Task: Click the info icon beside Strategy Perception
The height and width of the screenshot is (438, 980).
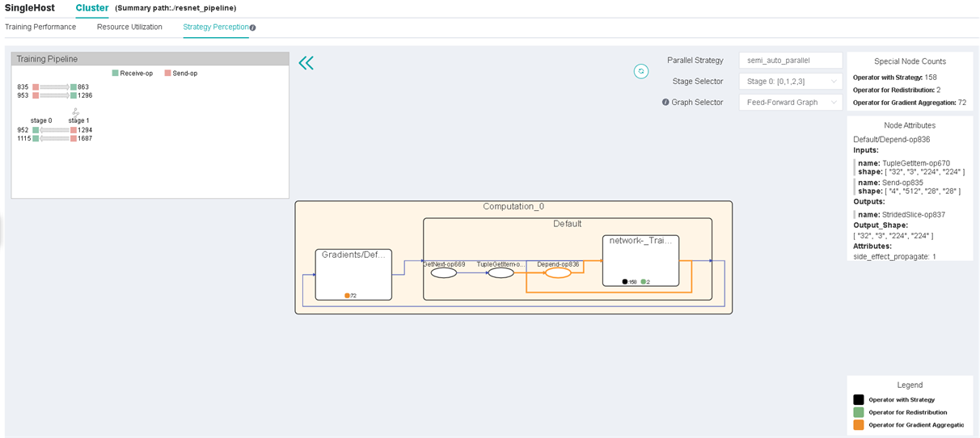Action: pyautogui.click(x=253, y=27)
